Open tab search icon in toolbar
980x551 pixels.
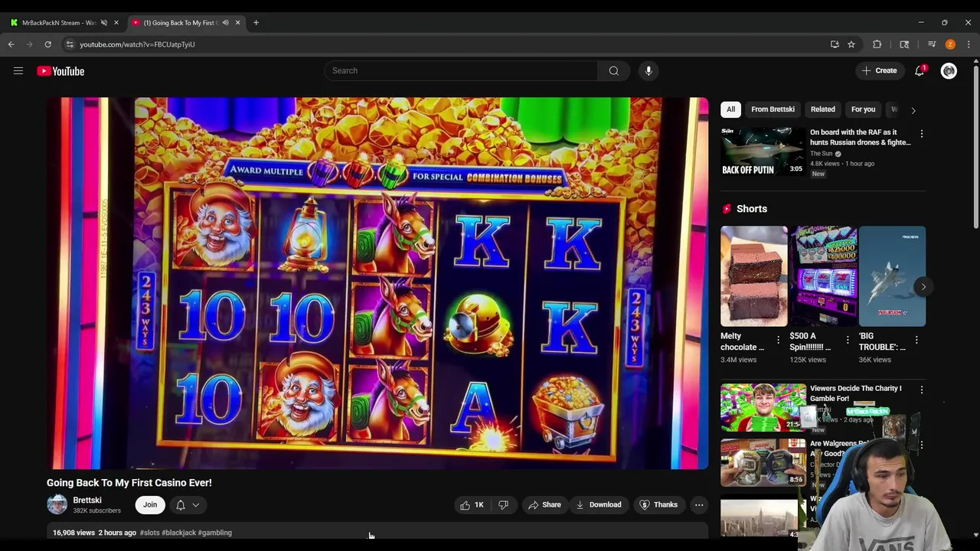(904, 44)
